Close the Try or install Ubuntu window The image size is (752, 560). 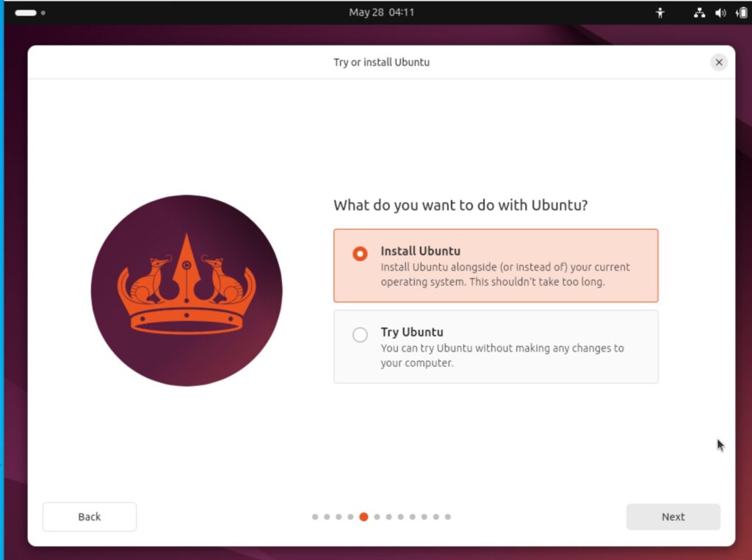(719, 62)
